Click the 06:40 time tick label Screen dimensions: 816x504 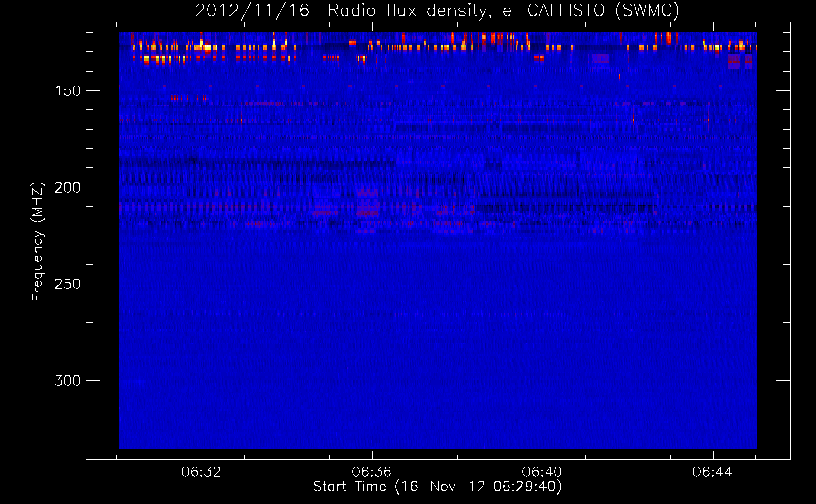point(542,472)
